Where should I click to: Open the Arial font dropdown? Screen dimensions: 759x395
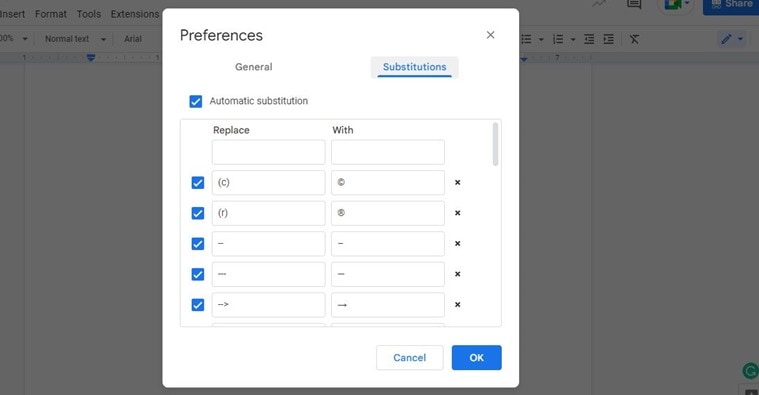click(x=133, y=39)
